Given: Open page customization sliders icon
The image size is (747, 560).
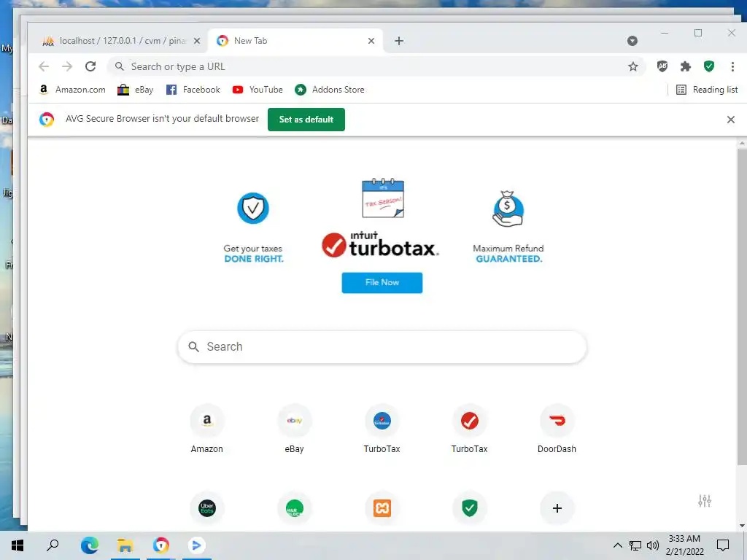Looking at the screenshot, I should coord(705,501).
